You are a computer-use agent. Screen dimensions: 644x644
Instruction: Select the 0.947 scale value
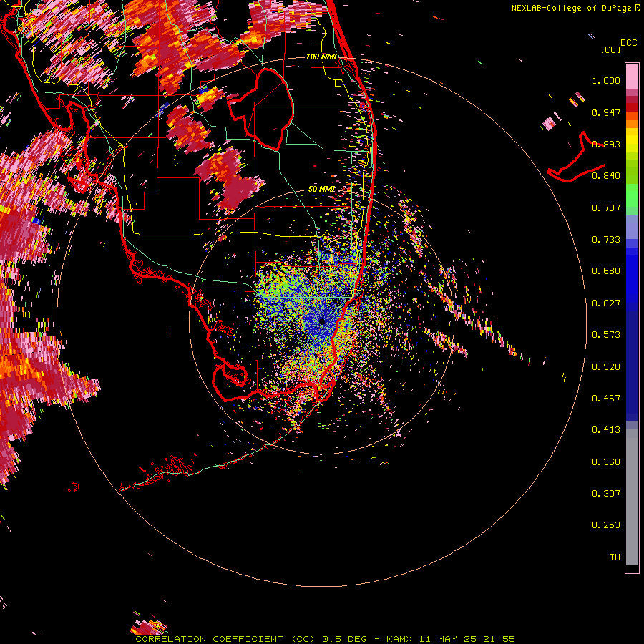point(606,112)
